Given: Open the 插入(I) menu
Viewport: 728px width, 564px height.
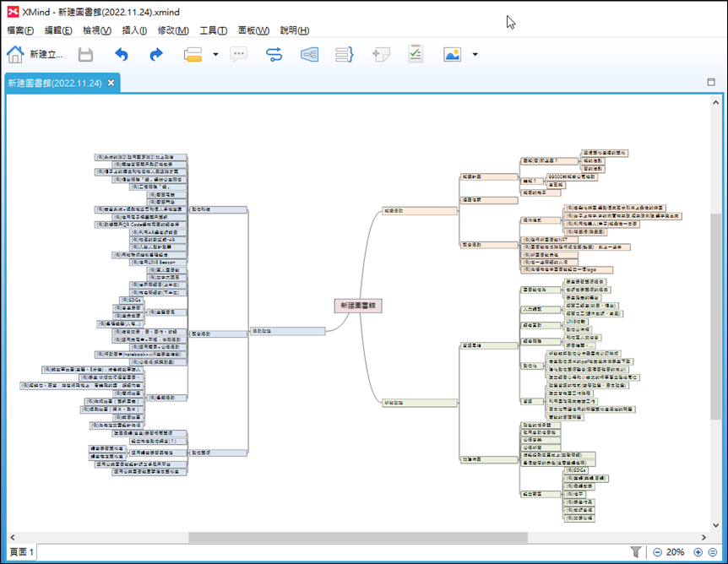Looking at the screenshot, I should pyautogui.click(x=134, y=30).
